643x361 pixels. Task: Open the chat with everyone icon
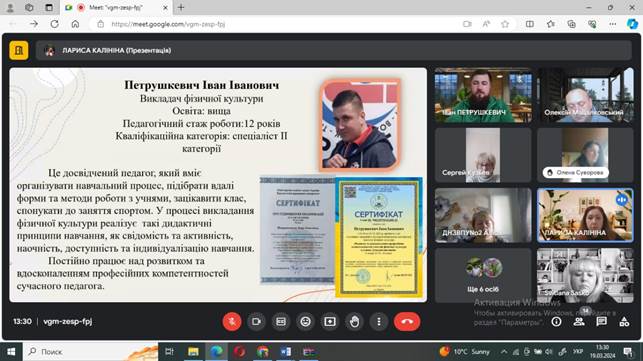(602, 322)
